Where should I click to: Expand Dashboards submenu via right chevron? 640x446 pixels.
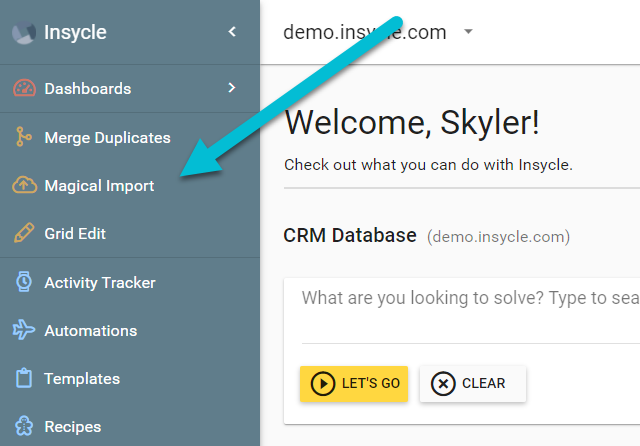[232, 88]
